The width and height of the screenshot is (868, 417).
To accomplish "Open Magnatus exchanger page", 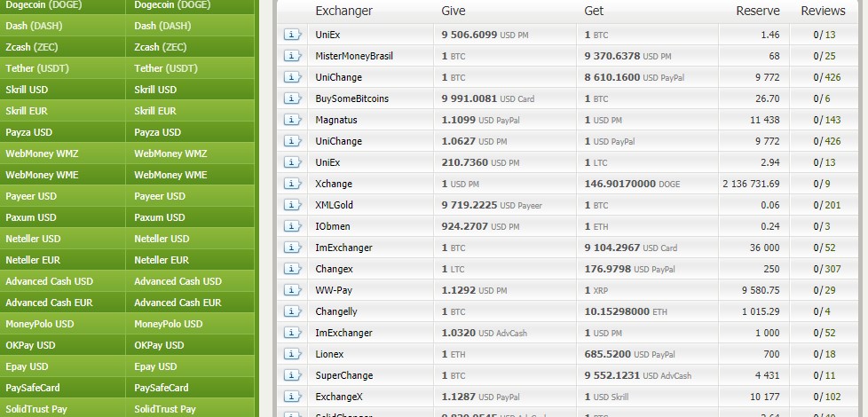I will tap(336, 120).
